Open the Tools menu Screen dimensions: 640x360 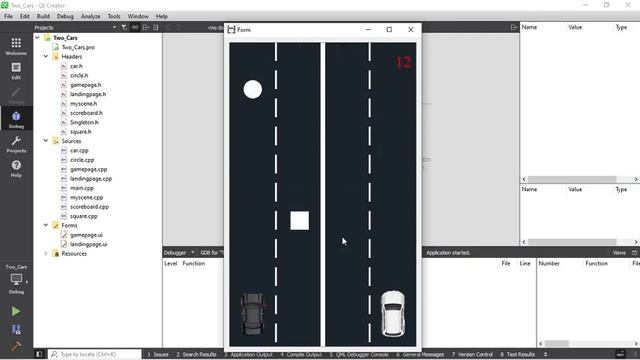pyautogui.click(x=114, y=16)
